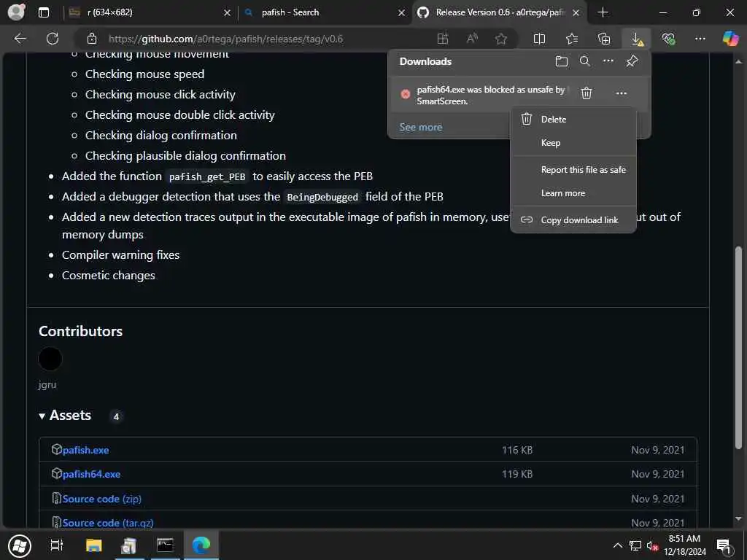Download pafish.exe asset

(x=86, y=450)
